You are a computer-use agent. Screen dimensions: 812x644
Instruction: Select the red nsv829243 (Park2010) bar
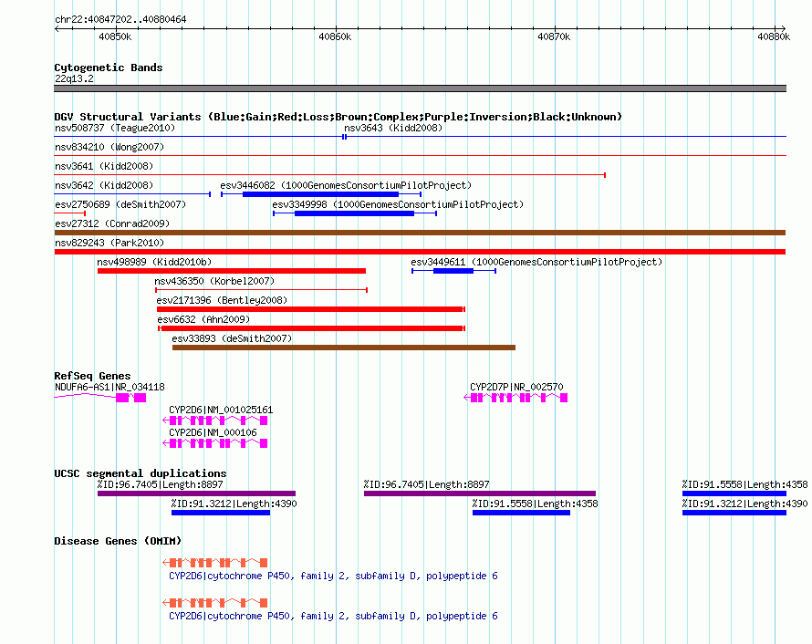tap(420, 252)
